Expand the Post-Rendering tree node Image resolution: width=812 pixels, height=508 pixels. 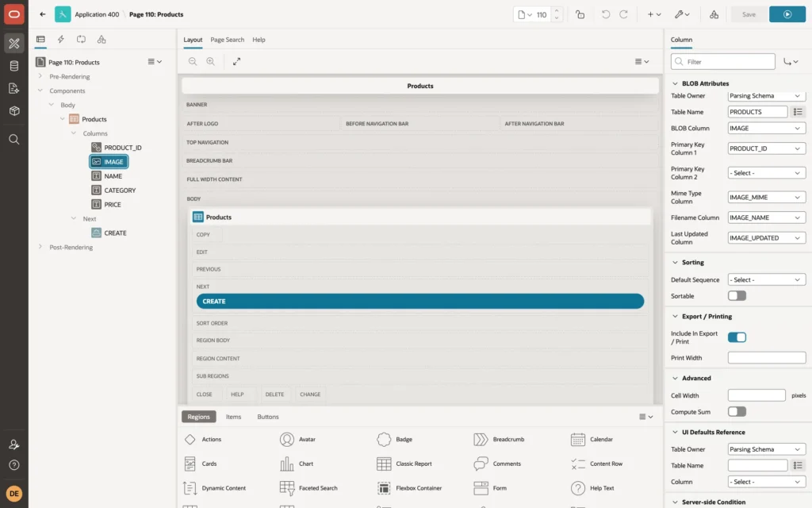coord(40,247)
